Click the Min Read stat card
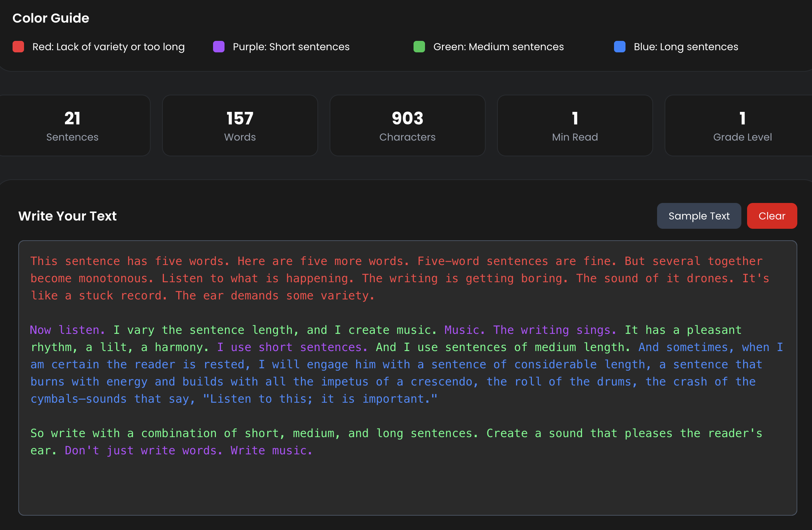 click(x=575, y=126)
